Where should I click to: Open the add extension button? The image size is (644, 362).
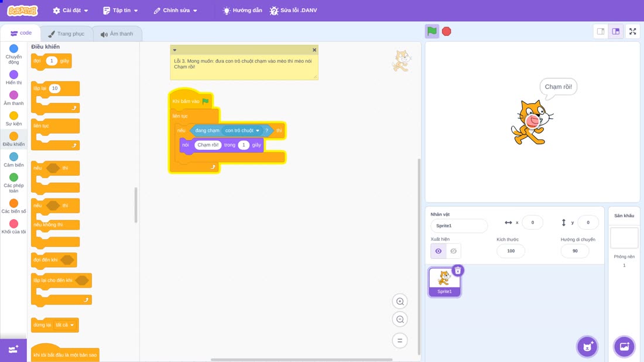tap(13, 350)
